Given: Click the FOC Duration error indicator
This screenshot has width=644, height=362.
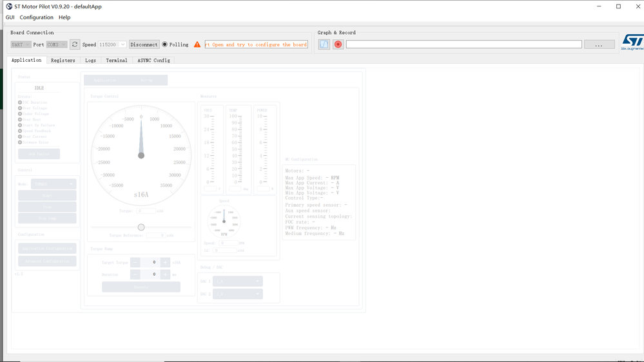Looking at the screenshot, I should (x=20, y=102).
